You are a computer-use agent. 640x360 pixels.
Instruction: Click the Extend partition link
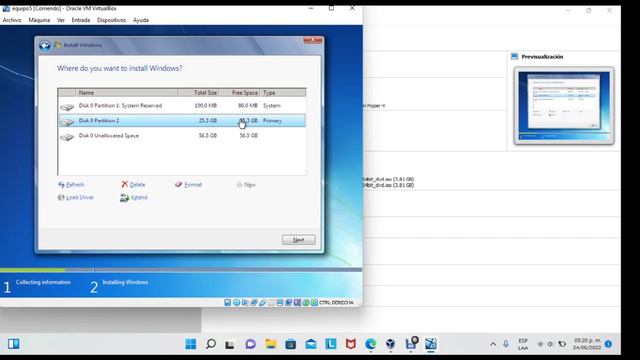(139, 198)
